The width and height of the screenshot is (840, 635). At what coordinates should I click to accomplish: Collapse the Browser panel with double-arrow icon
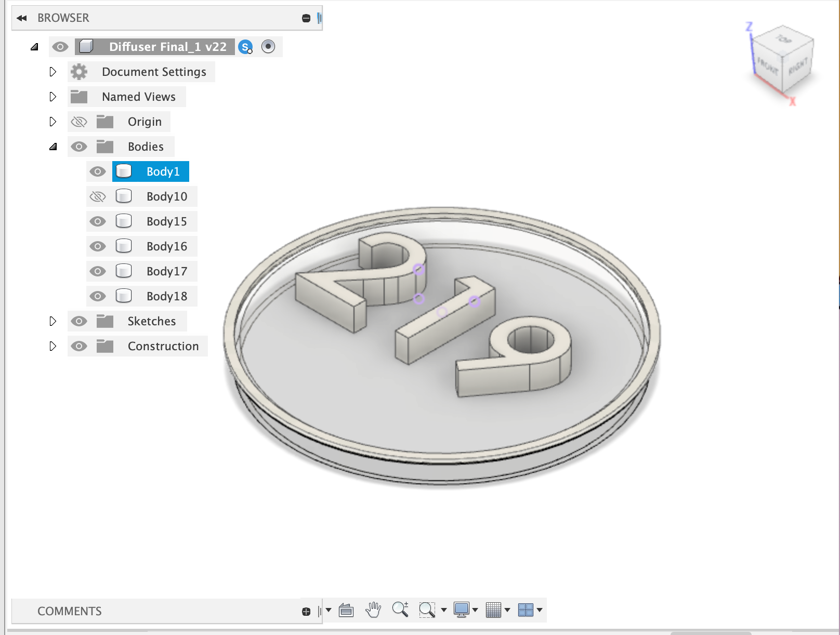tap(22, 18)
